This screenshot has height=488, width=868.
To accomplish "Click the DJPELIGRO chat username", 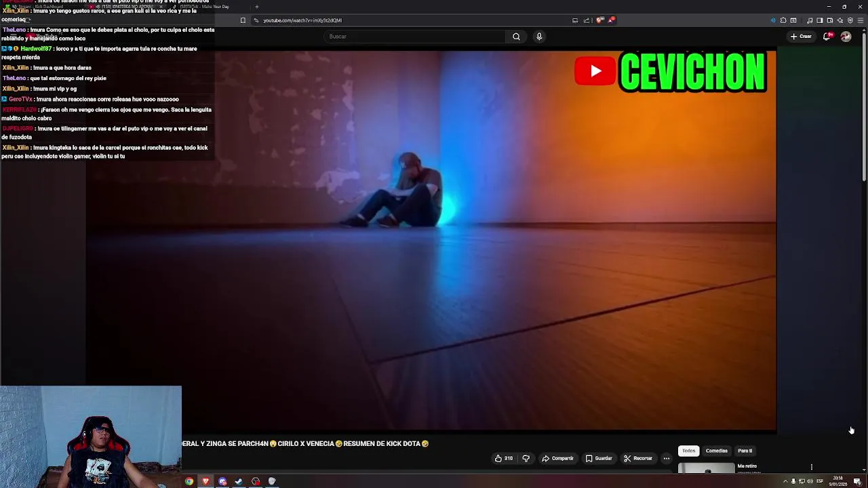I will click(x=18, y=129).
